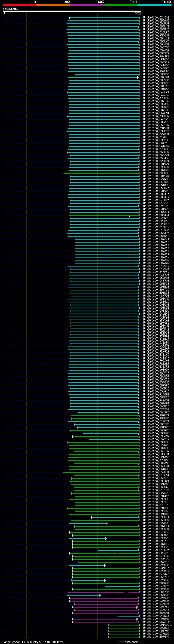Click the Large gaps legend text
This screenshot has width=174, height=644.
click(x=33, y=642)
